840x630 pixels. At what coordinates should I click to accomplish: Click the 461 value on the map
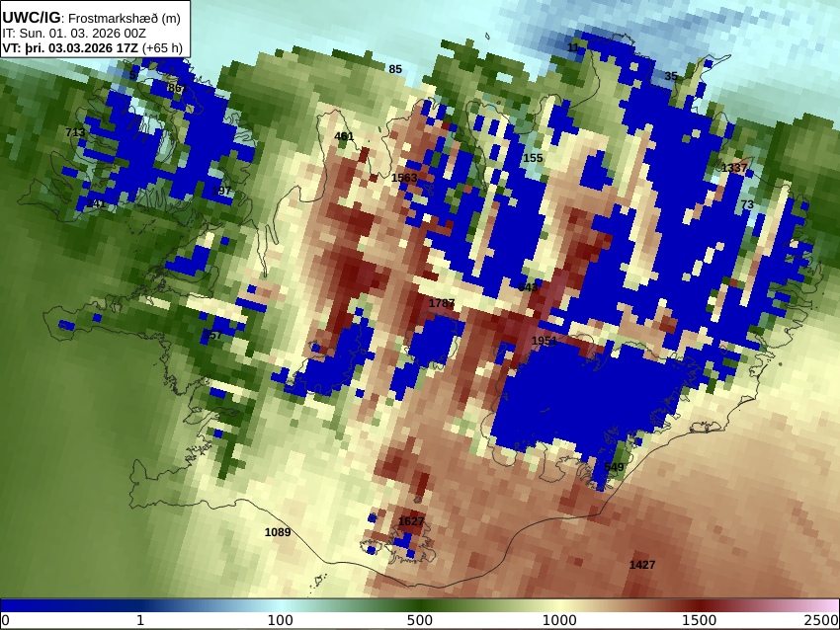click(344, 136)
